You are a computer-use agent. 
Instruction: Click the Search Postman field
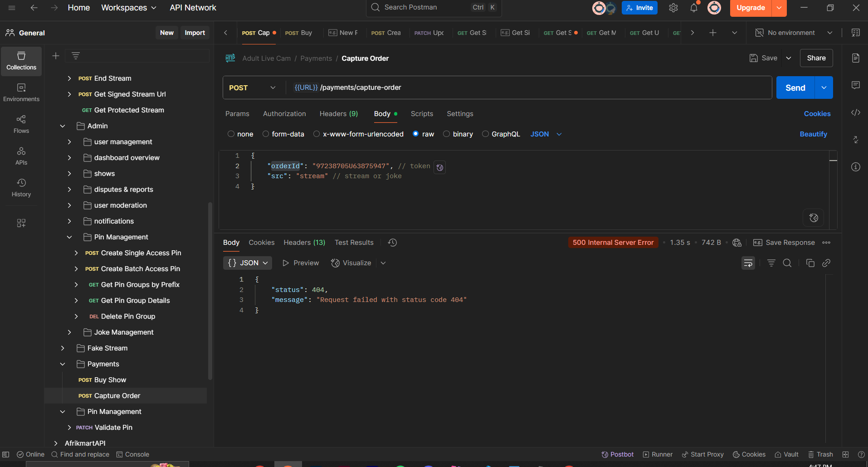434,8
